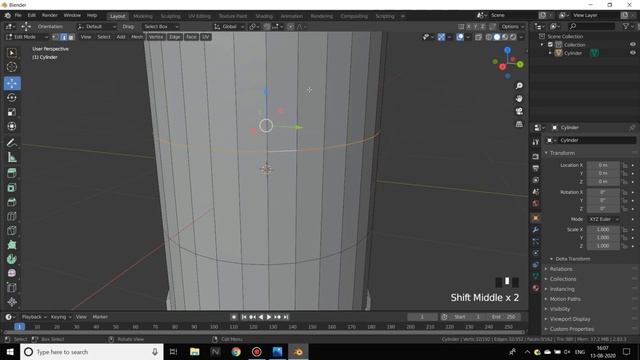Viewport: 640px width, 360px height.
Task: Click the pan hand viewport icon
Action: [519, 98]
